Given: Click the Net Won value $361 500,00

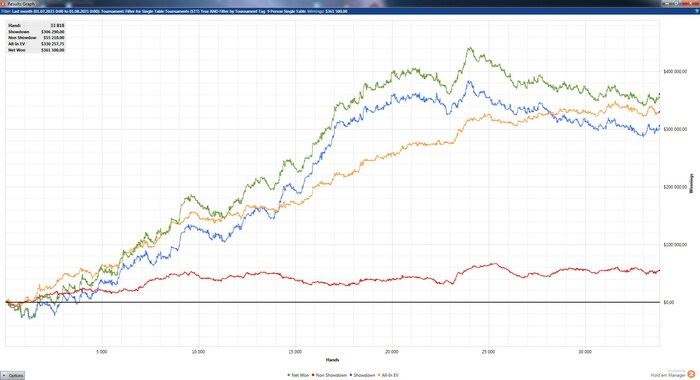Looking at the screenshot, I should (53, 50).
